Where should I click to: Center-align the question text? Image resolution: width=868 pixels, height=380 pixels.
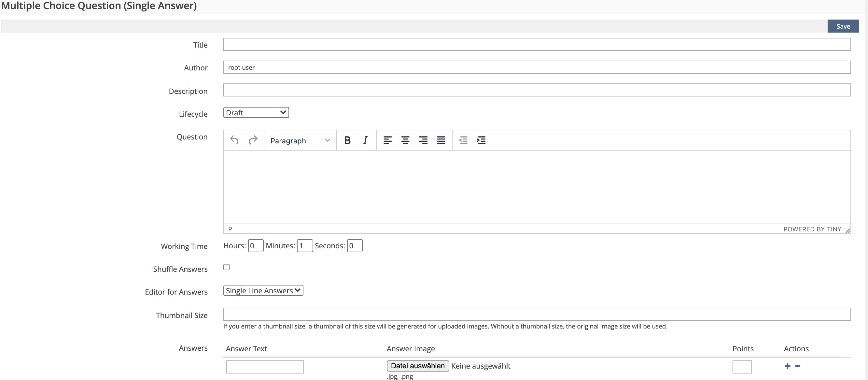tap(405, 140)
